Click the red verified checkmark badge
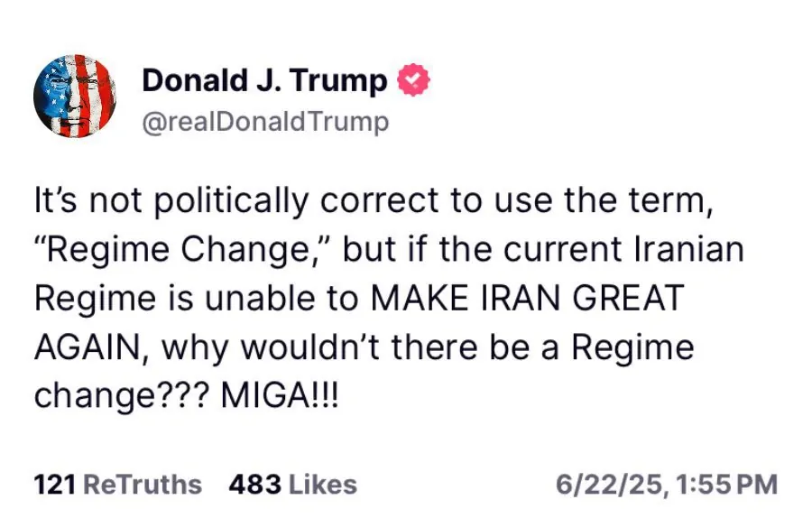Image resolution: width=812 pixels, height=518 pixels. (414, 81)
